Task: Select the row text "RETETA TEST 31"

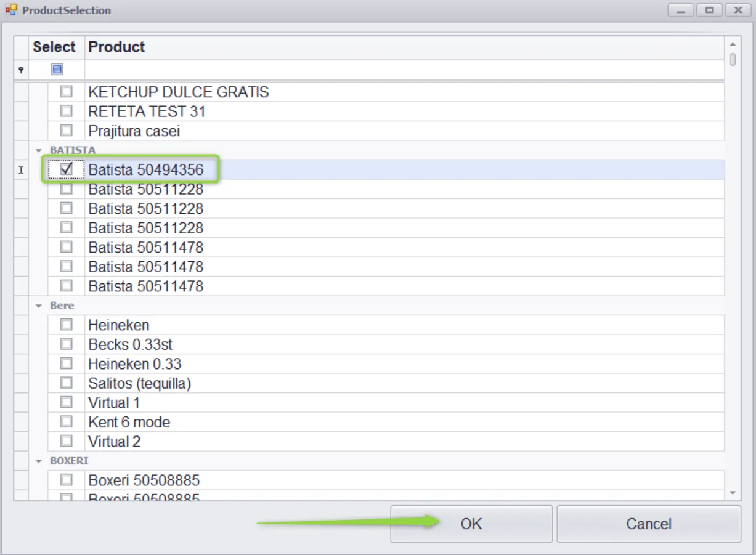Action: (x=147, y=112)
